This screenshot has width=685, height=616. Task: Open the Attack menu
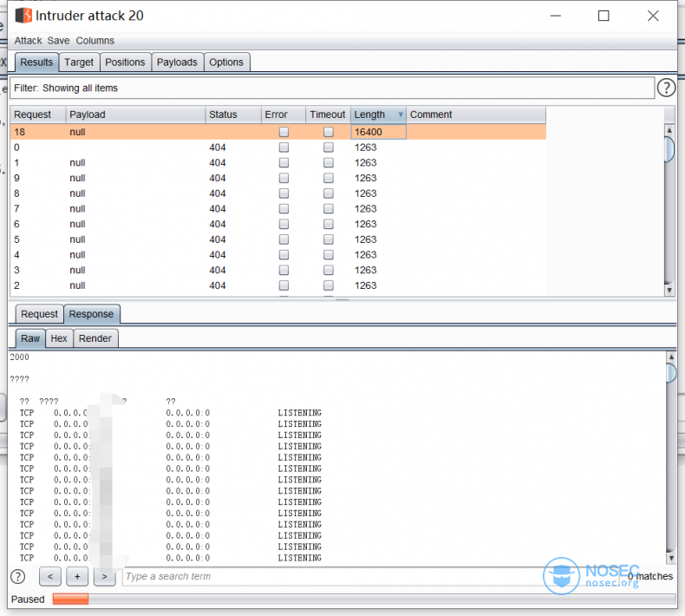[28, 41]
